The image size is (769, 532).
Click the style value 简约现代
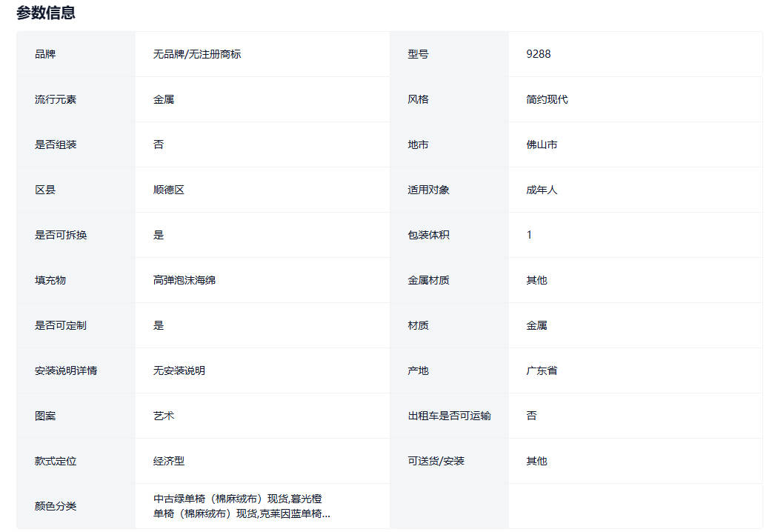click(x=547, y=99)
